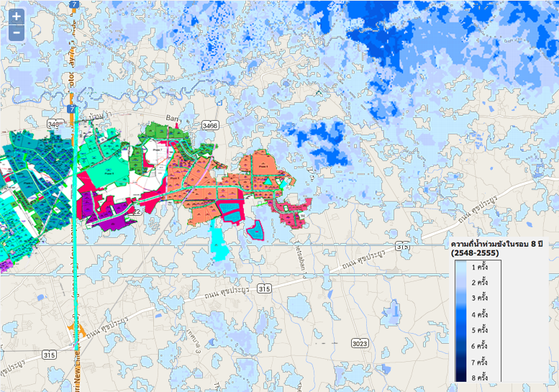
Task: Click the '3 ครั้ง' legend label
Action: point(480,298)
